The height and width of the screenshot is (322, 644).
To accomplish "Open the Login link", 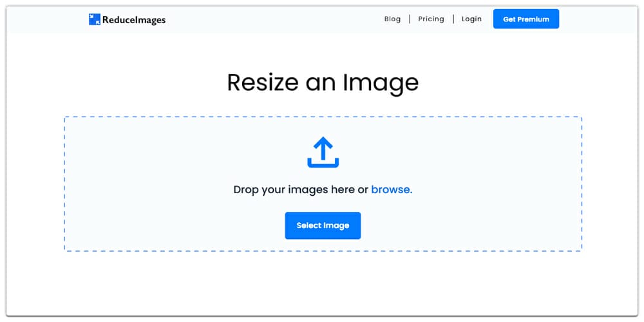I will tap(471, 19).
